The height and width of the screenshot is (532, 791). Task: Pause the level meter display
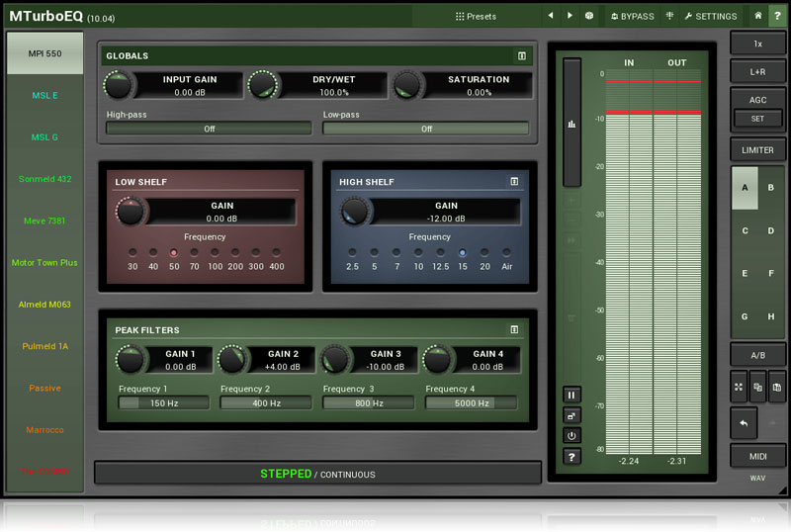(x=572, y=395)
